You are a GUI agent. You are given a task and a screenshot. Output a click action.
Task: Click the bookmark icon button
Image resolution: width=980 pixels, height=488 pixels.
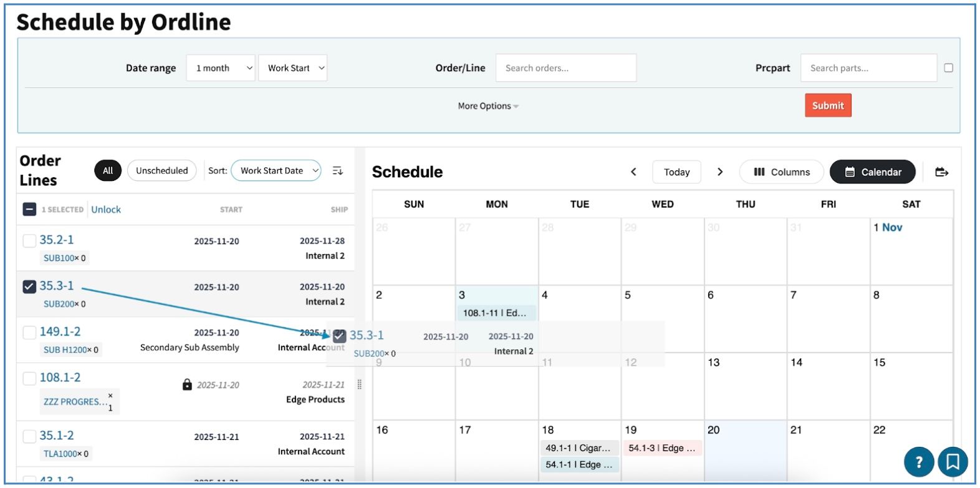tap(953, 462)
